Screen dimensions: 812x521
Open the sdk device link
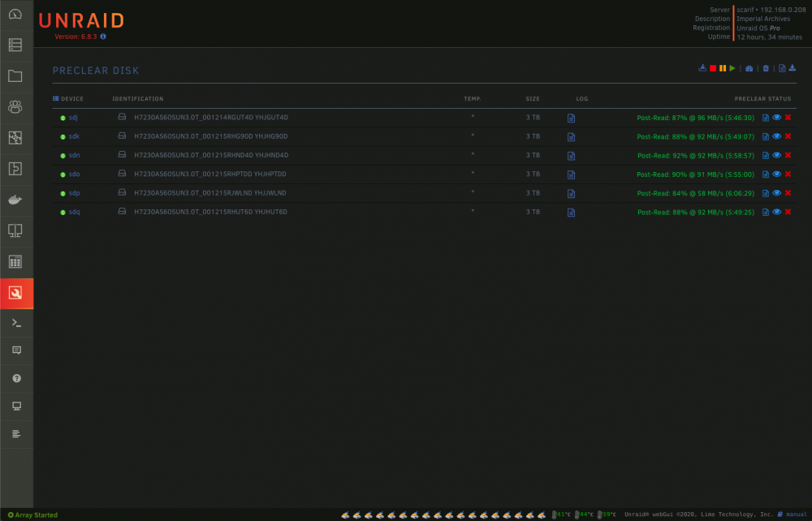(x=74, y=136)
